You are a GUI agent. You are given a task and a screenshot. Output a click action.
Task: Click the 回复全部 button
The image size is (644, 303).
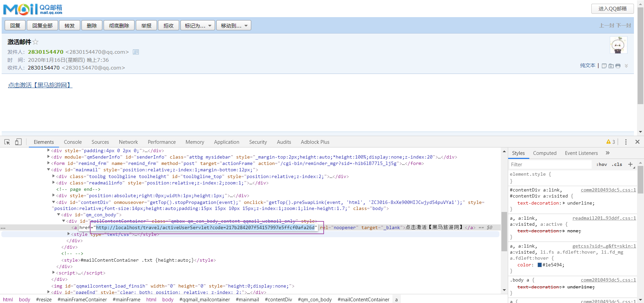coord(42,26)
